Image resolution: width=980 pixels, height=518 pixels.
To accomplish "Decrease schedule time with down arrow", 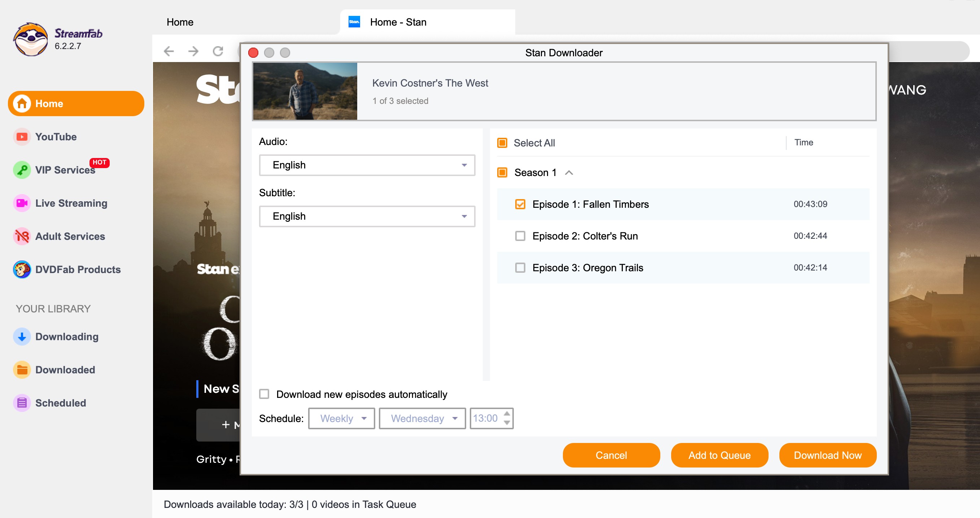I will point(507,423).
